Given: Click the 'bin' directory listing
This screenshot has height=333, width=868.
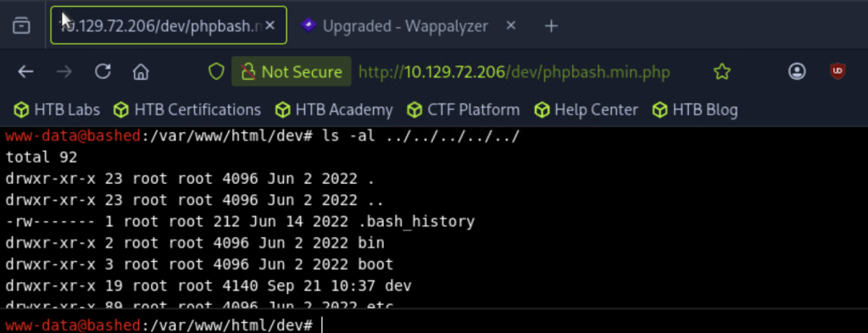Looking at the screenshot, I should pyautogui.click(x=372, y=243).
